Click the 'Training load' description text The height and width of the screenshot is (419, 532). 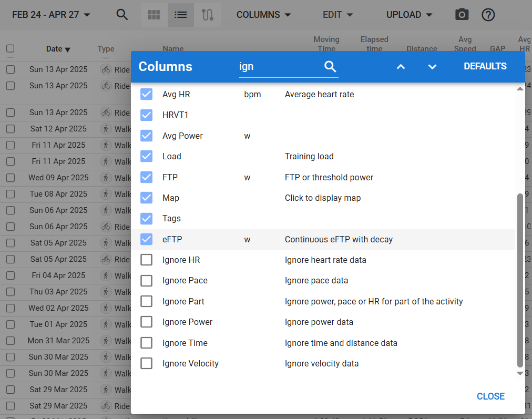tap(309, 157)
